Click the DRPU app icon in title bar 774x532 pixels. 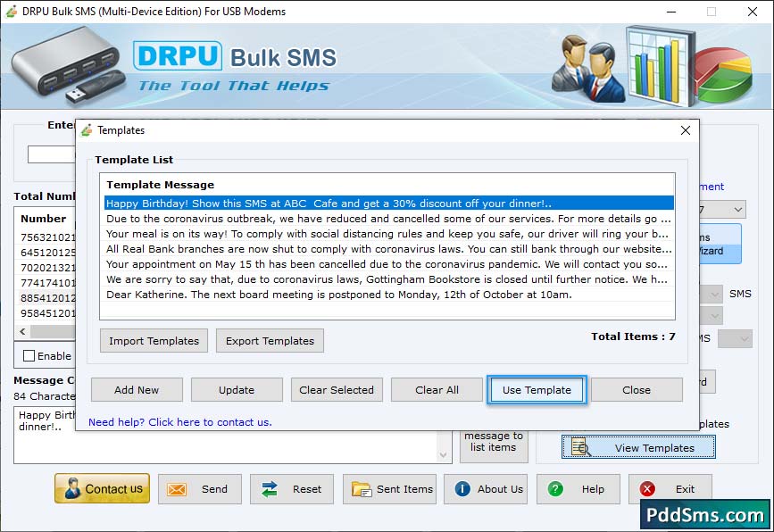11,12
